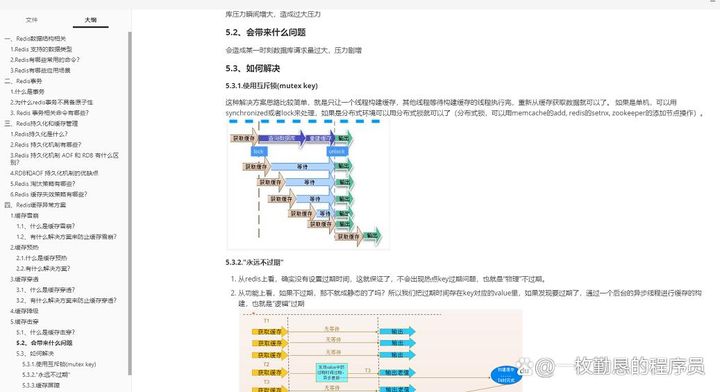This screenshot has height=392, width=720.
Task: Jump to 1.2、有什么解决方案来防止缓存雪崩?
Action: click(67, 237)
